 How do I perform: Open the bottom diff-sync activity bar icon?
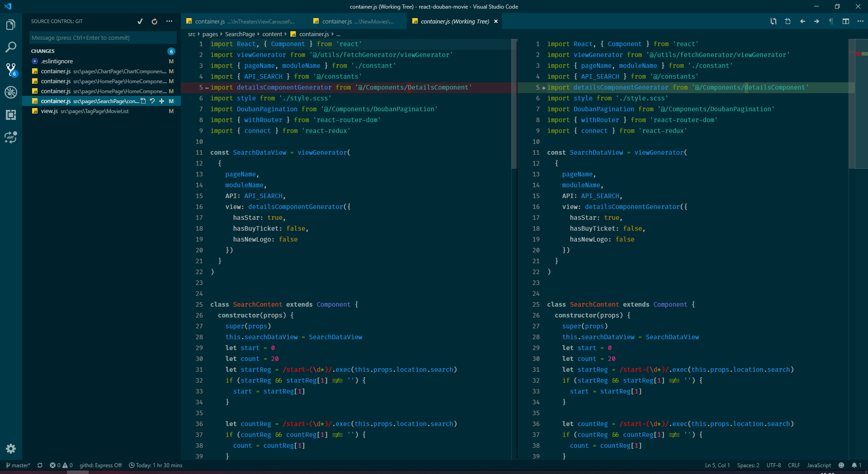pyautogui.click(x=11, y=137)
